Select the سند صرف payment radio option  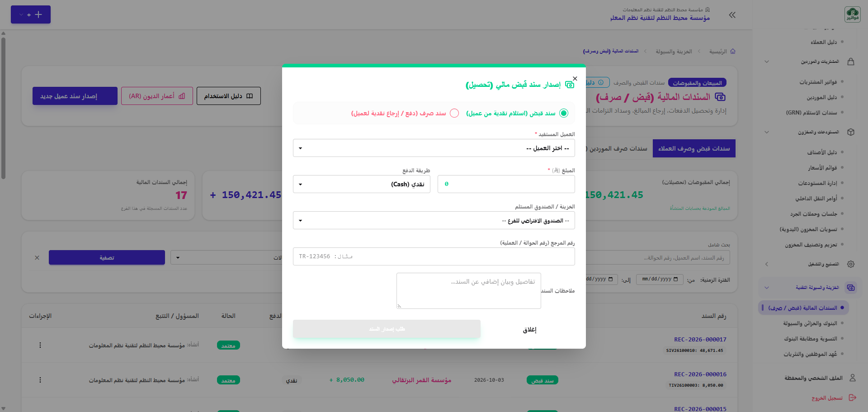pos(454,113)
